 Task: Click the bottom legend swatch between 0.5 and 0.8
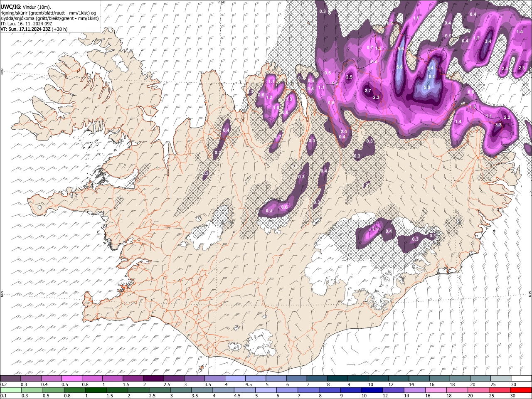tap(54, 390)
